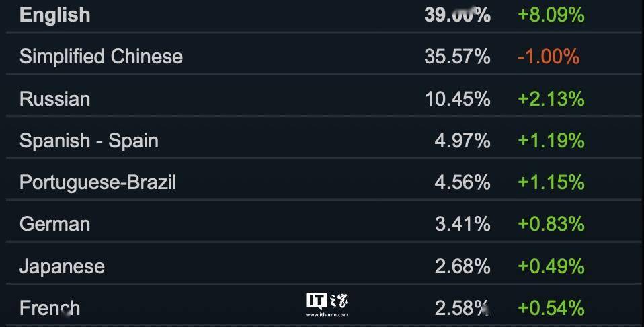
Task: Select the Simplified Chinese row label
Action: click(x=101, y=57)
